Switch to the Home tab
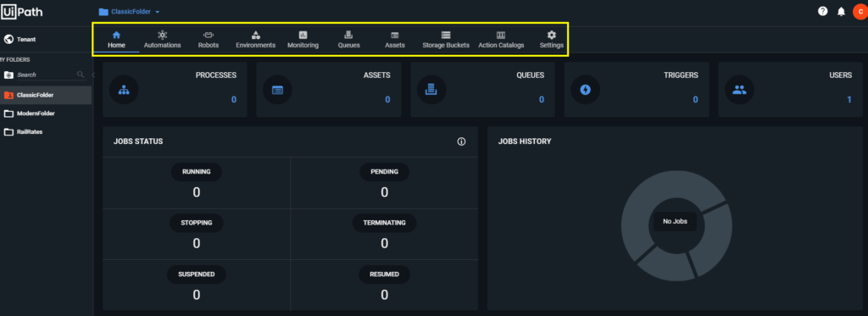868x316 pixels. (x=116, y=40)
